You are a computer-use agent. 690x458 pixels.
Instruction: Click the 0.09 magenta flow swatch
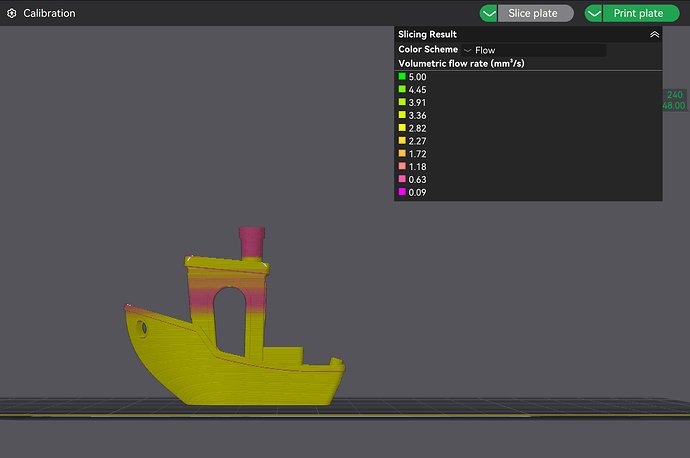click(402, 191)
